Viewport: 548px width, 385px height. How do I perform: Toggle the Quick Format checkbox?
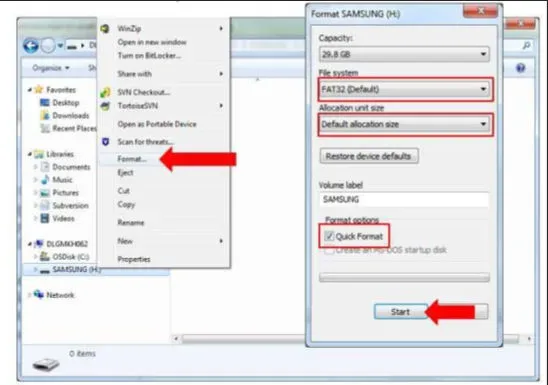329,236
